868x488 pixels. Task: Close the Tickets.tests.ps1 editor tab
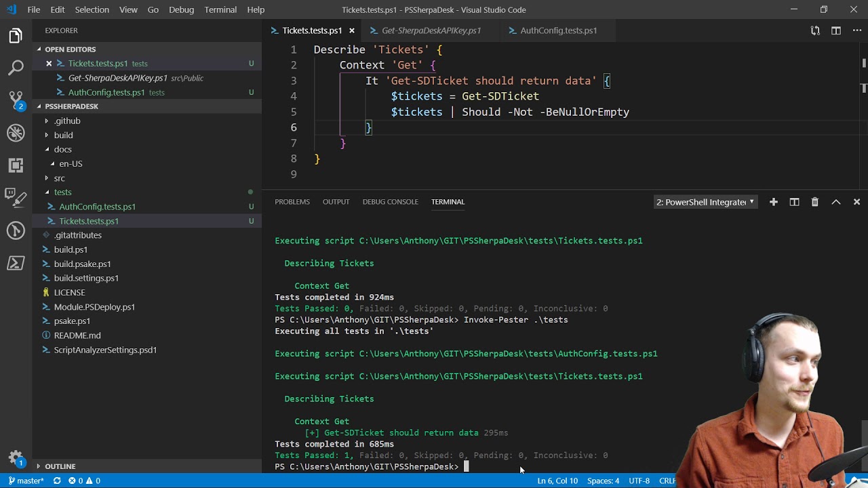[352, 30]
